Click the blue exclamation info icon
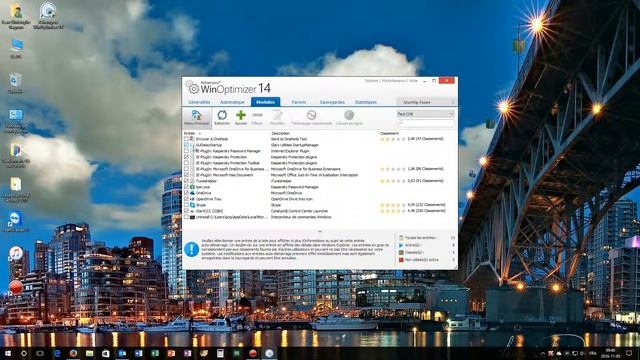Viewport: 640px width, 360px height. click(191, 249)
